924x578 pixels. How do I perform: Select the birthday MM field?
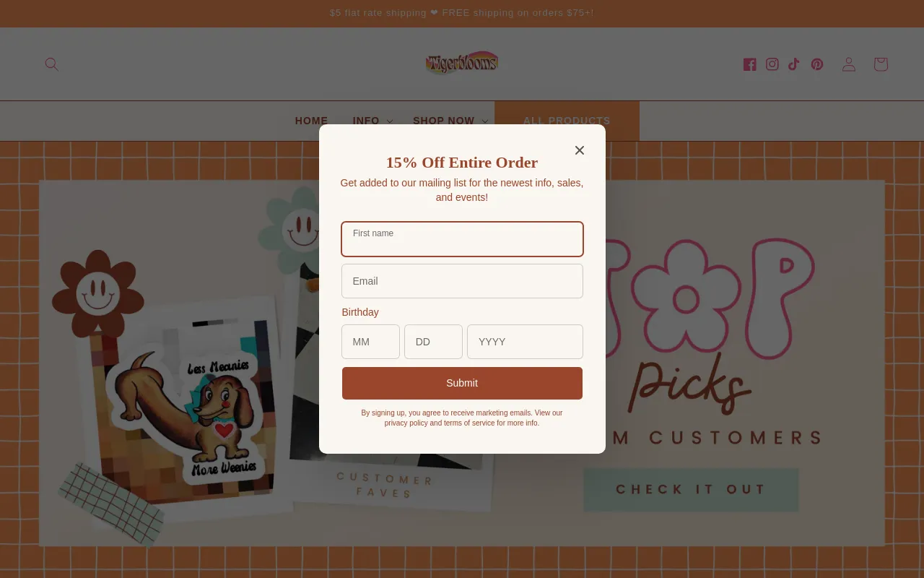370,342
